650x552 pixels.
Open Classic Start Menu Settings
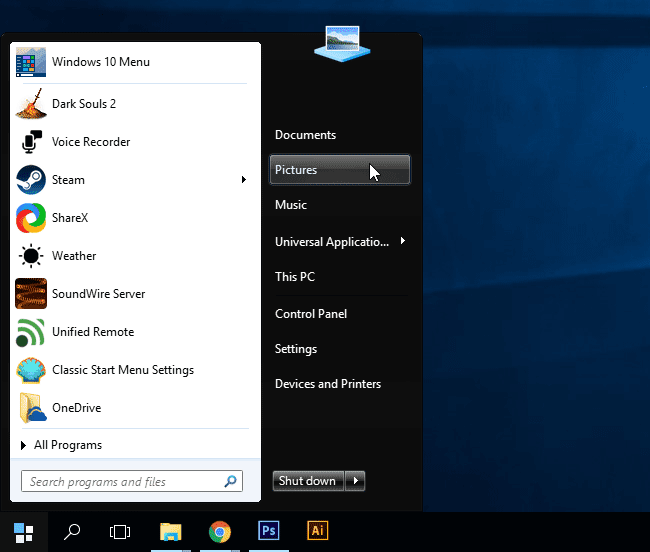(x=122, y=370)
